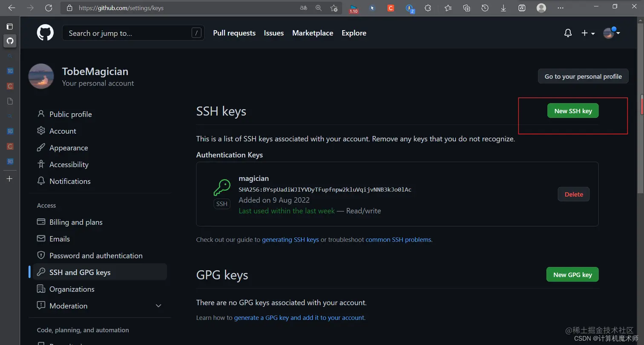Click the red C extension icon in toolbar

coord(391,8)
